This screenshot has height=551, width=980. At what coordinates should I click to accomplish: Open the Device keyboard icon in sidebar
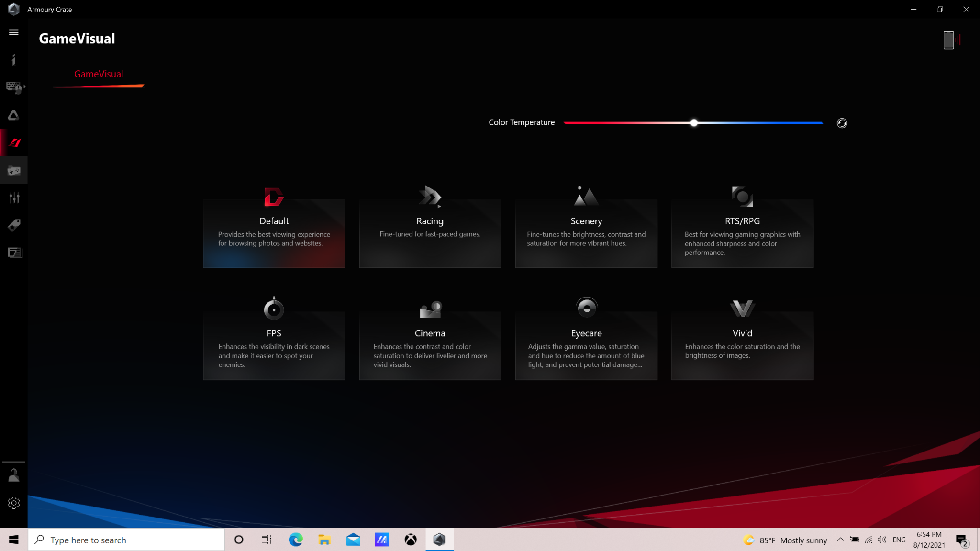click(x=13, y=87)
